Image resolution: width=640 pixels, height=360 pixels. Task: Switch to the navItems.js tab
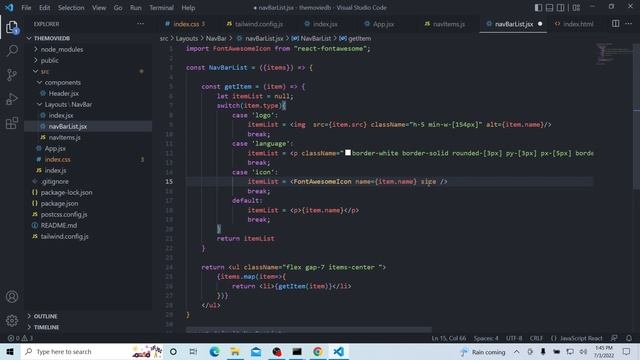pyautogui.click(x=449, y=24)
